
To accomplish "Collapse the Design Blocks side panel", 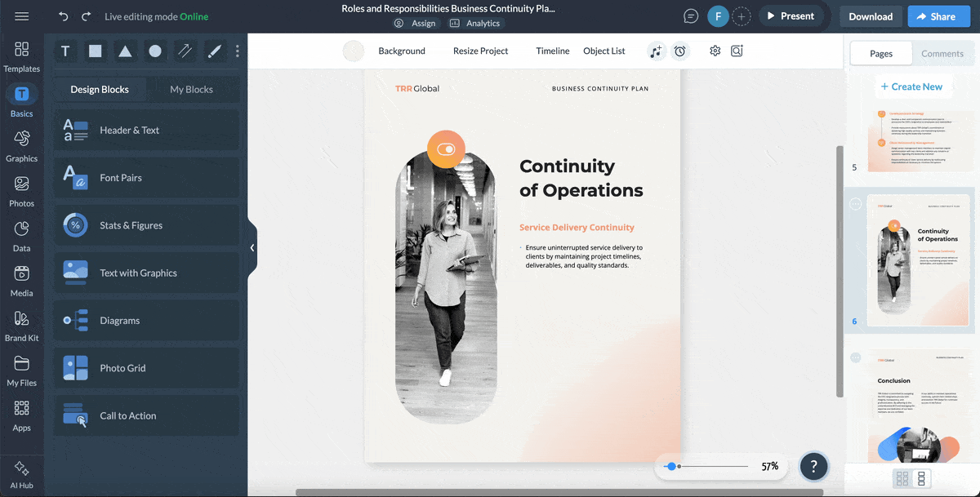I will point(252,246).
